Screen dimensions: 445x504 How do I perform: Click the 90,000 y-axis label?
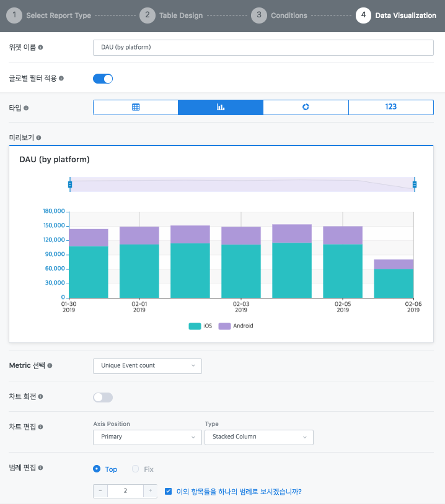click(55, 254)
